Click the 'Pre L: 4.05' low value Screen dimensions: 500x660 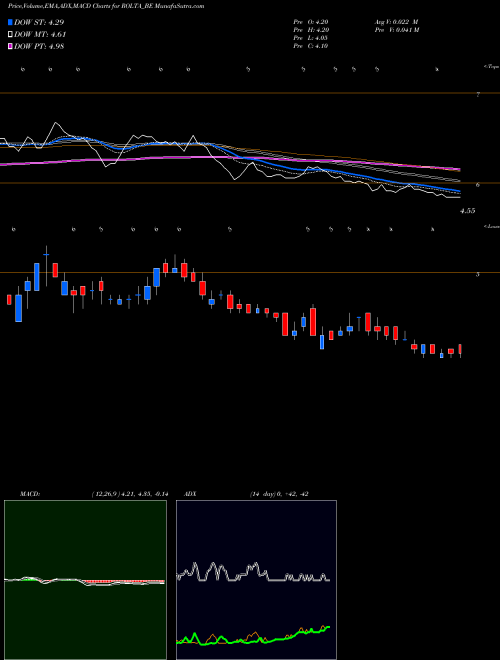coord(311,38)
